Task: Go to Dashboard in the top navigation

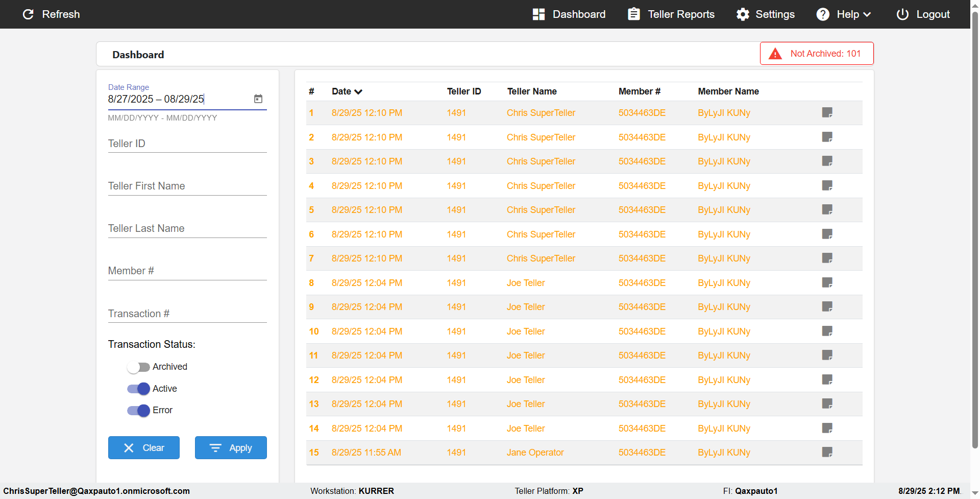Action: pos(569,14)
